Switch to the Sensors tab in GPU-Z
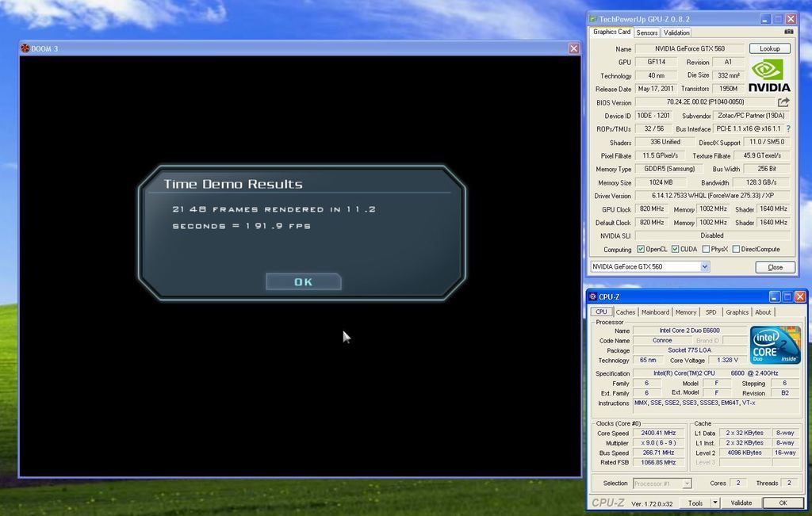Image resolution: width=812 pixels, height=516 pixels. (647, 32)
